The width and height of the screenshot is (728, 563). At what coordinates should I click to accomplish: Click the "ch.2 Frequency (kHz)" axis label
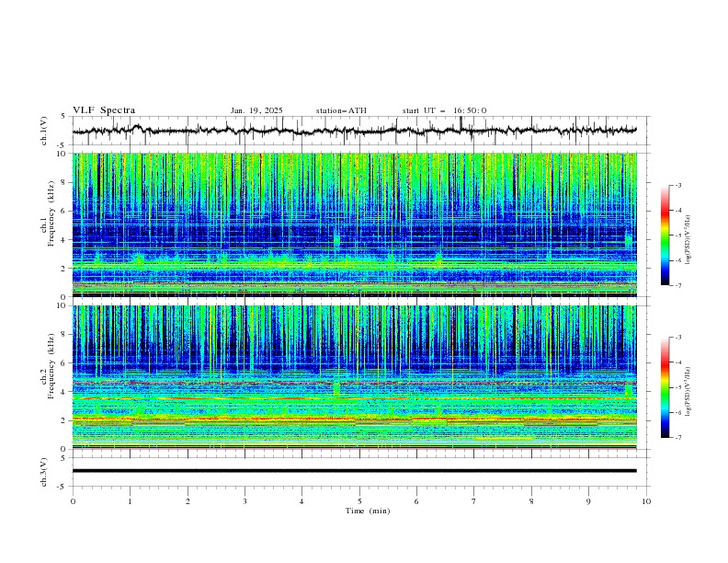pos(48,366)
